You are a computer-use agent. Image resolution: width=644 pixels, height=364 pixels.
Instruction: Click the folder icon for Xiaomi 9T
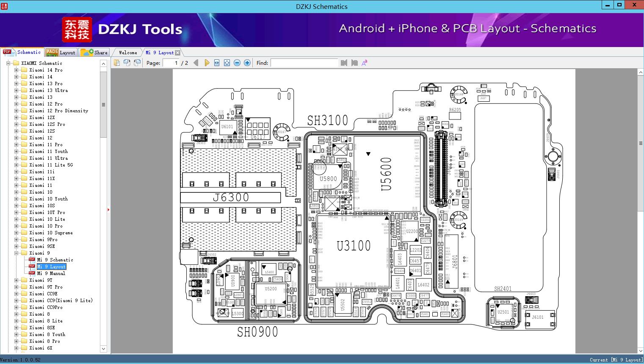pos(24,280)
